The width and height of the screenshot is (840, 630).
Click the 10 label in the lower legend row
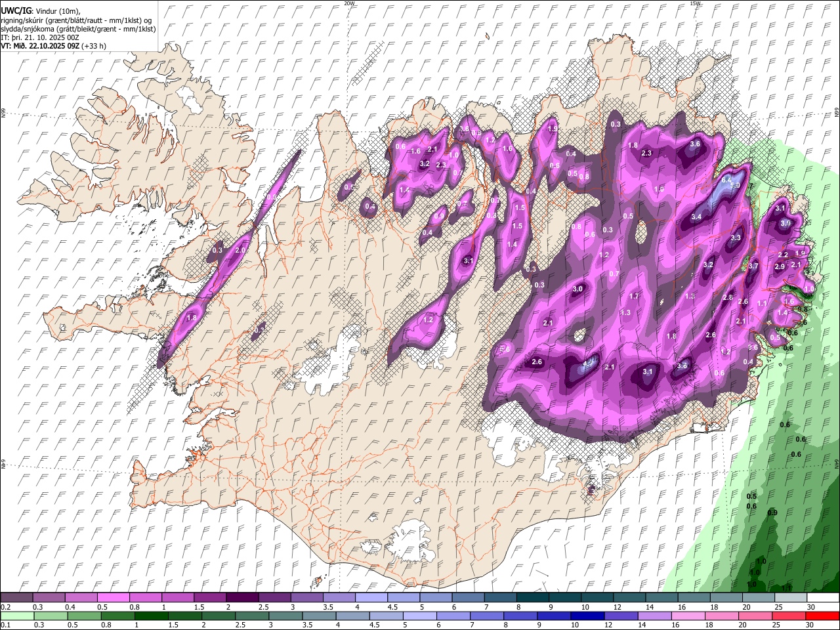pos(574,625)
